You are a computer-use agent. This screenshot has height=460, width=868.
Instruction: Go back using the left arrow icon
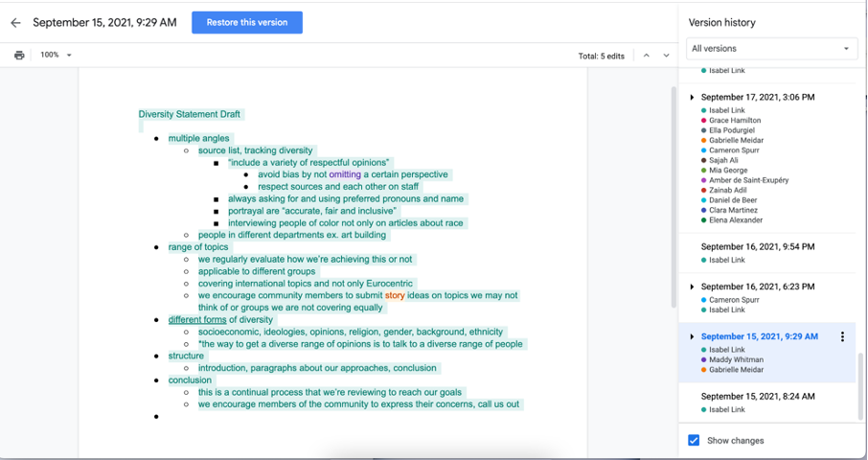pos(15,23)
